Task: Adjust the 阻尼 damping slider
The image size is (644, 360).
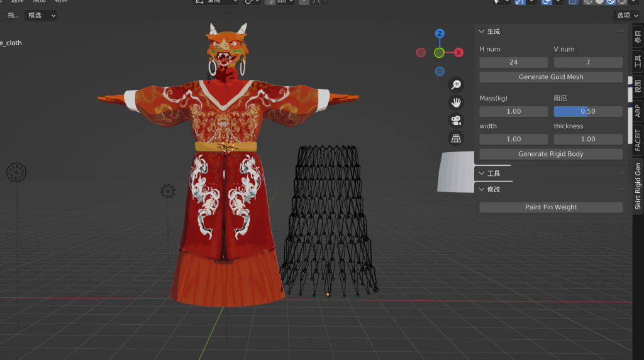Action: 588,111
